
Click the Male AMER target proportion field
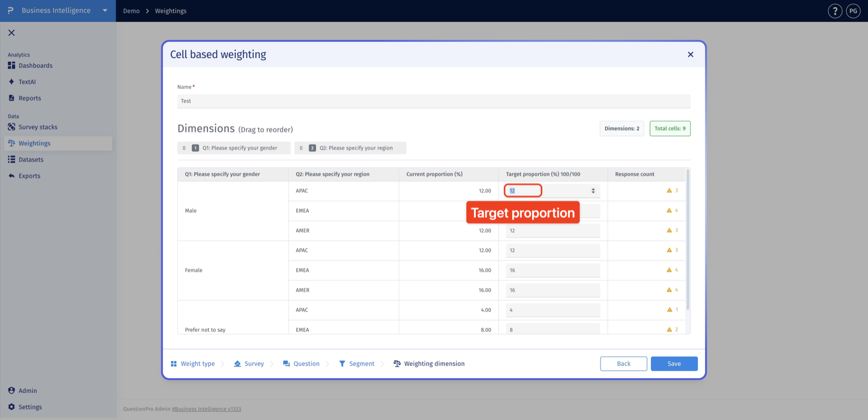click(x=553, y=231)
